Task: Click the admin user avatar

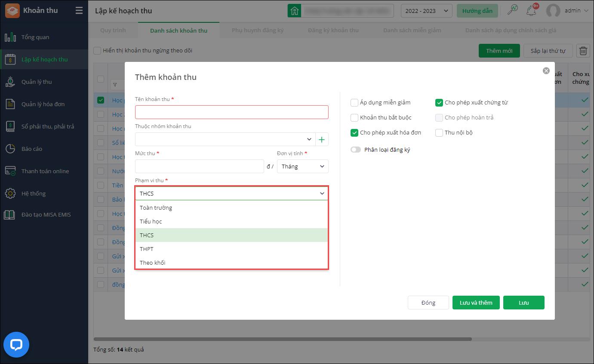Action: (553, 11)
